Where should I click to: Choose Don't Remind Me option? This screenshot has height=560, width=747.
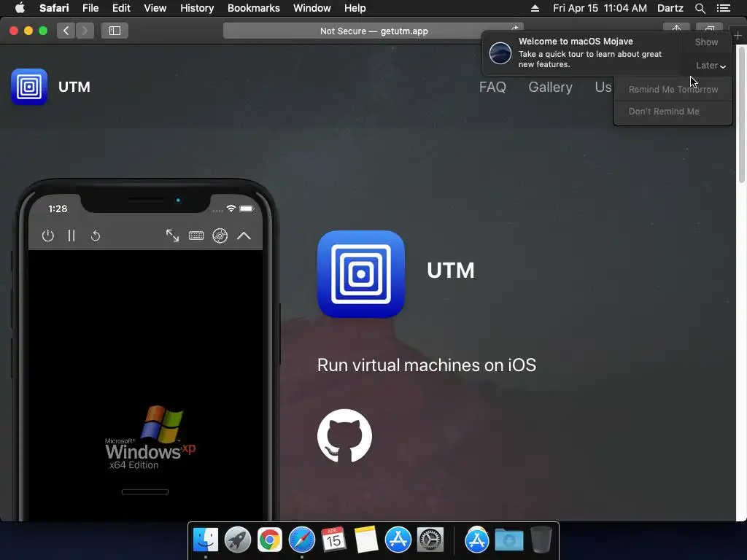click(x=664, y=112)
